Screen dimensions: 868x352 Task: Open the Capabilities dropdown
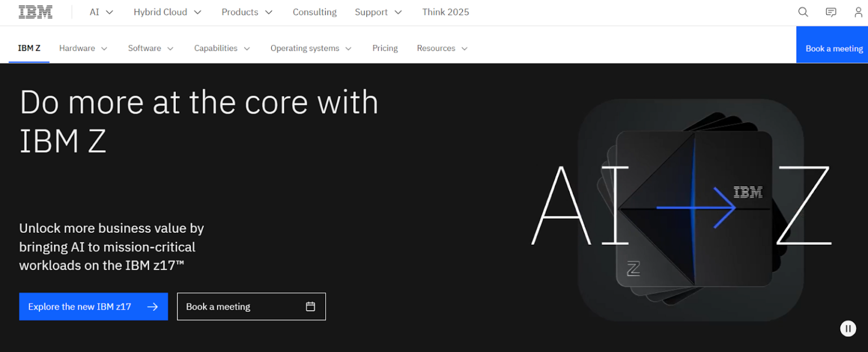click(x=222, y=49)
